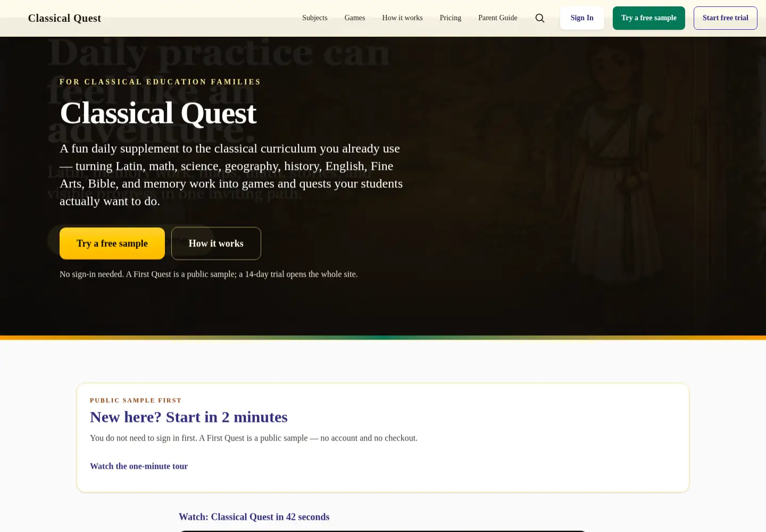Click the PUBLIC SAMPLE FIRST label
Image resolution: width=766 pixels, height=532 pixels.
[136, 401]
